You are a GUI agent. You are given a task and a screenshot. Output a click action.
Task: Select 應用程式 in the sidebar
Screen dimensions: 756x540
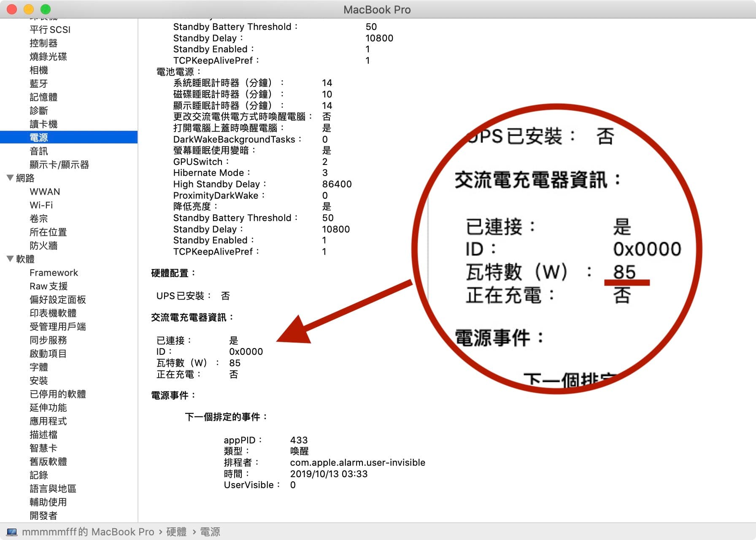pyautogui.click(x=48, y=421)
